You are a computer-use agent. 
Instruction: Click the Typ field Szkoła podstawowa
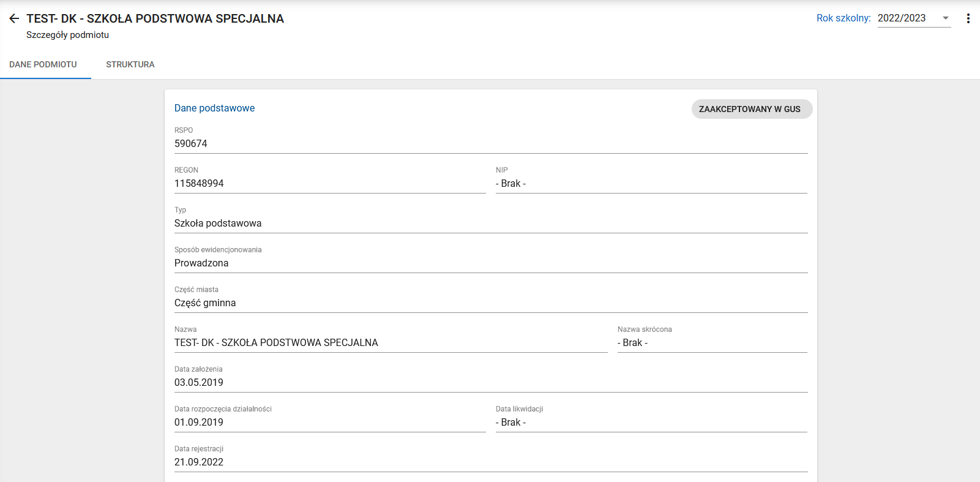coord(218,223)
